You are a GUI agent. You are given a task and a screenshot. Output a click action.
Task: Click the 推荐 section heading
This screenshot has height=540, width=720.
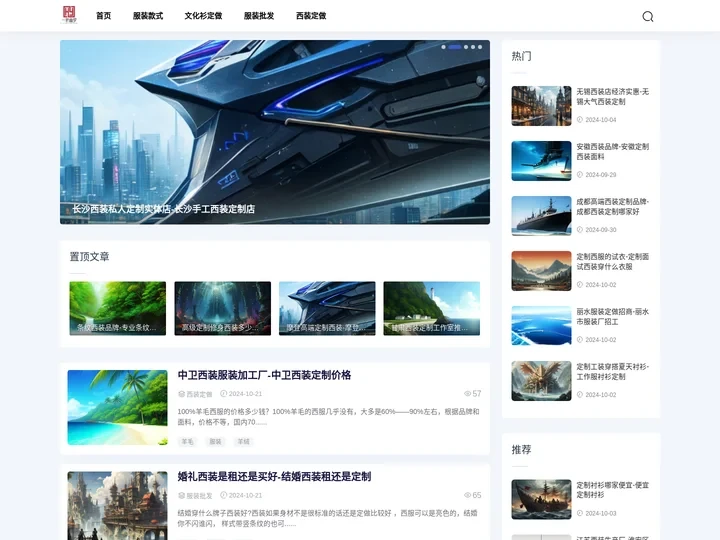pyautogui.click(x=521, y=450)
